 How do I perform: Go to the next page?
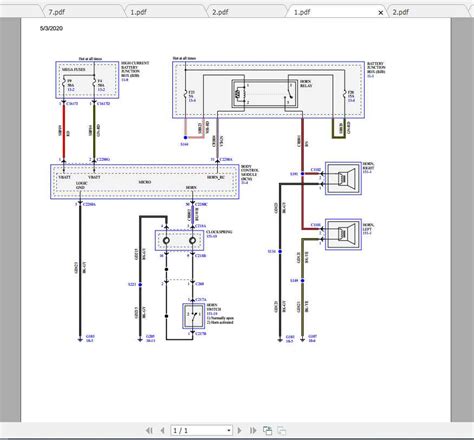tap(239, 431)
